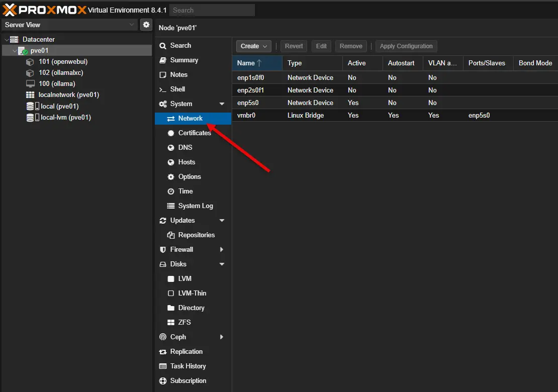This screenshot has height=392, width=558.
Task: Select the 100 (ollama) VM
Action: tap(57, 83)
